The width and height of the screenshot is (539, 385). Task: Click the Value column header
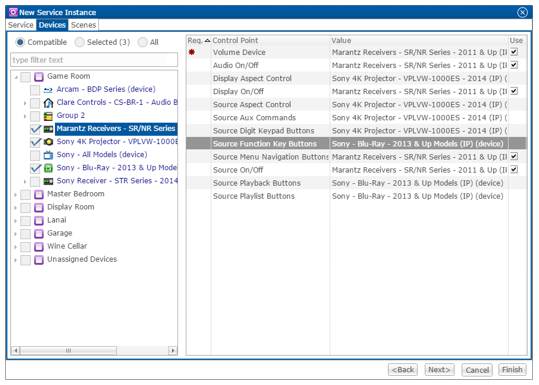tap(419, 41)
